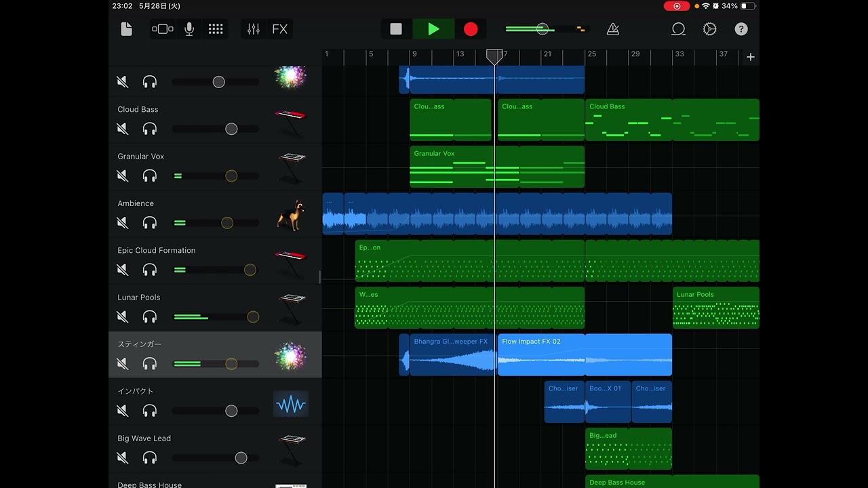Solo the Lunar Pools track
The image size is (868, 488).
point(150,317)
